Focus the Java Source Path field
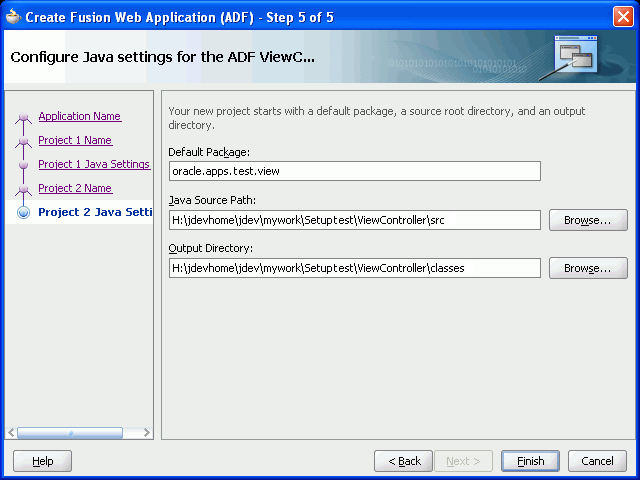Viewport: 640px width, 480px height. [x=355, y=220]
